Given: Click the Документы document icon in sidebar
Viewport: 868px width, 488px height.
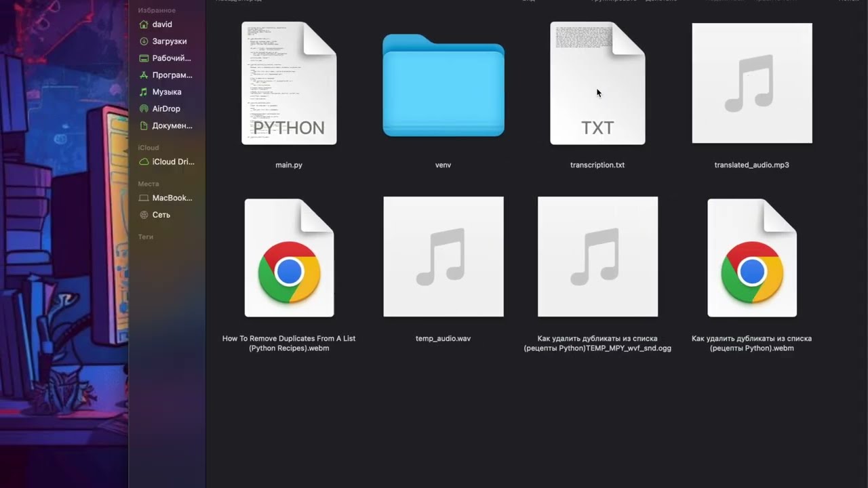Looking at the screenshot, I should tap(144, 126).
